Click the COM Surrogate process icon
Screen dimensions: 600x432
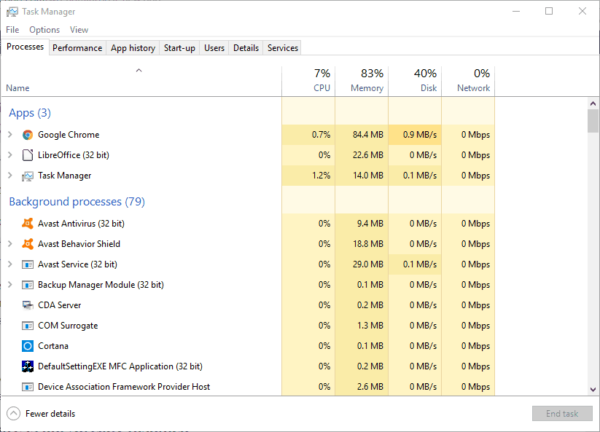coord(27,325)
